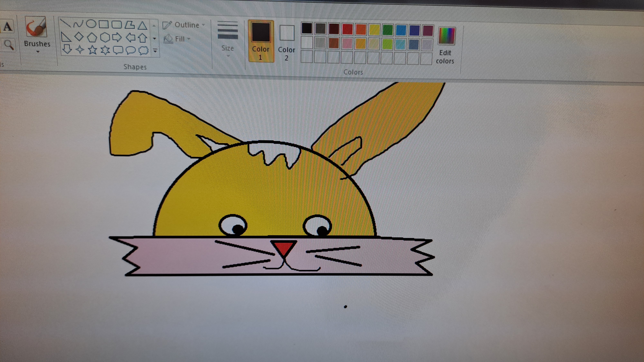644x362 pixels.
Task: Select the Oval shape
Action: tap(91, 24)
